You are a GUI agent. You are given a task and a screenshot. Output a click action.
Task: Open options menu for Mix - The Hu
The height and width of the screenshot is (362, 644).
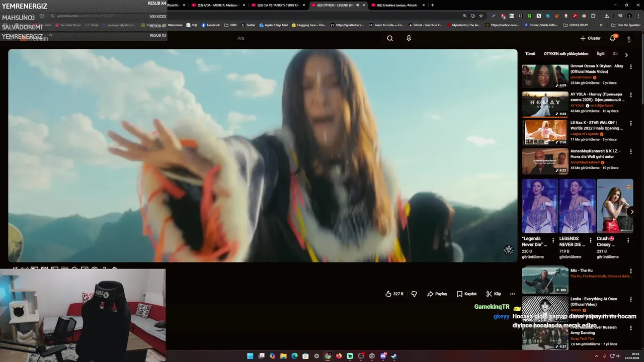coord(631,271)
